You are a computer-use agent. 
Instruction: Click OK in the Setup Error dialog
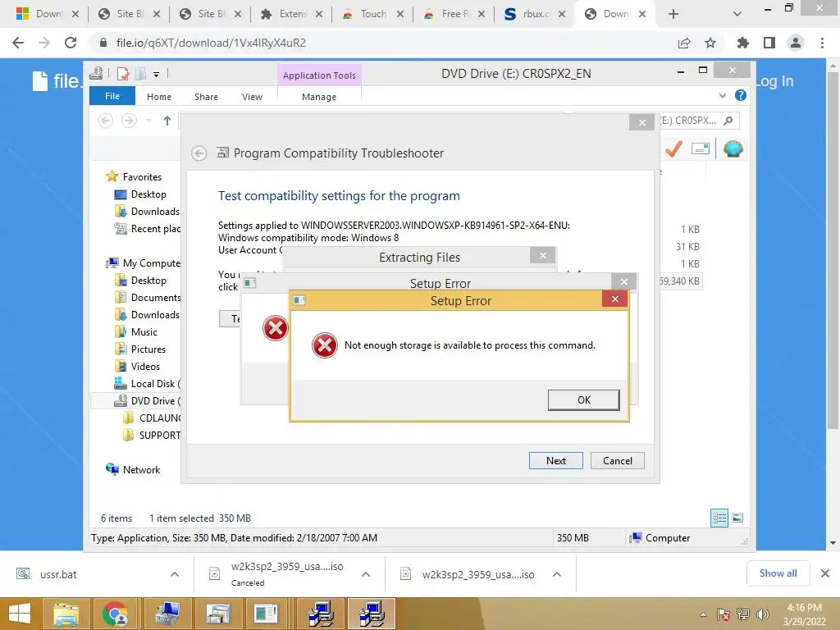583,399
